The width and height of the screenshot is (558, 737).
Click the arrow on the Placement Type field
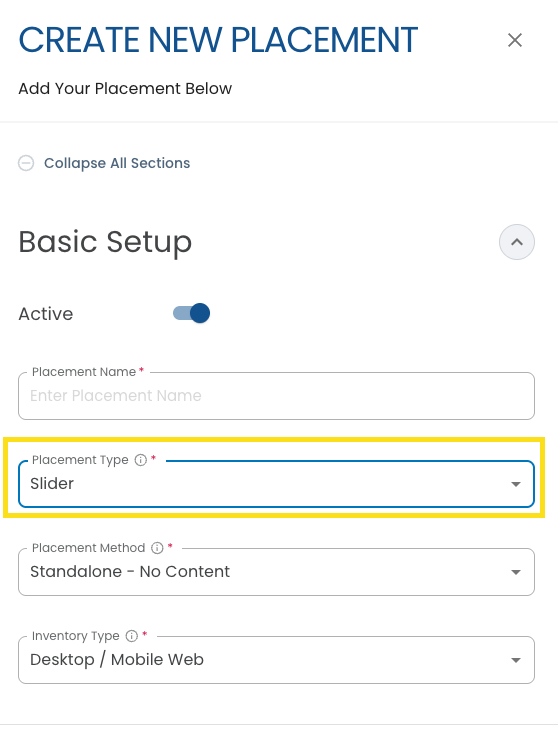point(516,484)
